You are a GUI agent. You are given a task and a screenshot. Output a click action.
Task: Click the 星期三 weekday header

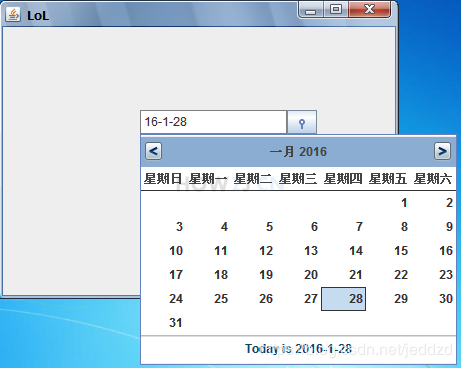pos(298,179)
